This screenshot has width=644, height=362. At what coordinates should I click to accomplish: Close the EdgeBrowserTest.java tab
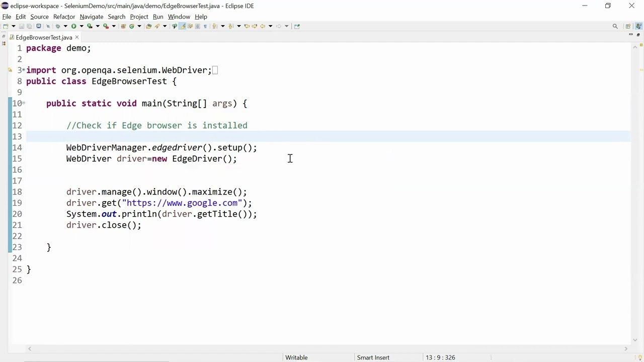pyautogui.click(x=77, y=37)
